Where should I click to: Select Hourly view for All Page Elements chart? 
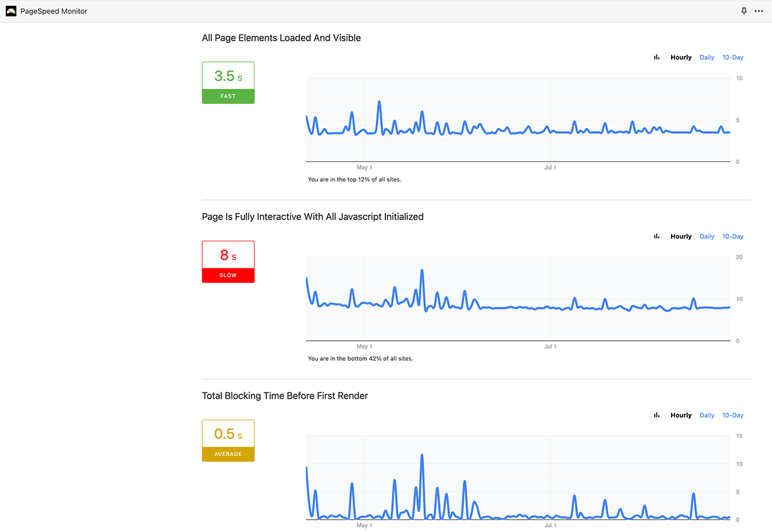(x=681, y=57)
